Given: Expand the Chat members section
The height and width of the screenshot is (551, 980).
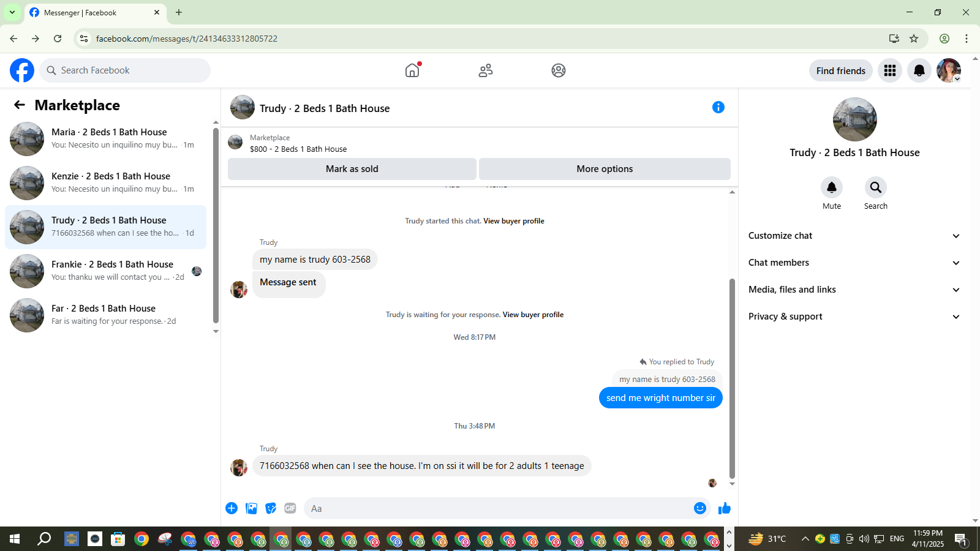Looking at the screenshot, I should pos(854,263).
